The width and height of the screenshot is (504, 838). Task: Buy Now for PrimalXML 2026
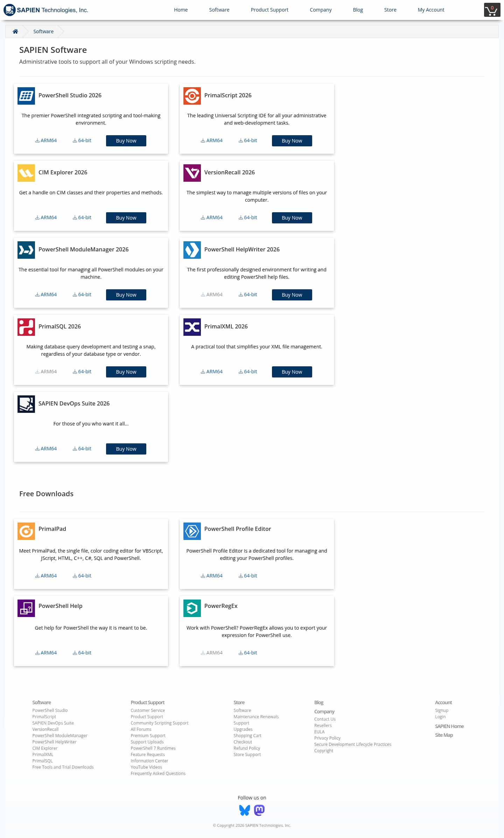coord(292,372)
